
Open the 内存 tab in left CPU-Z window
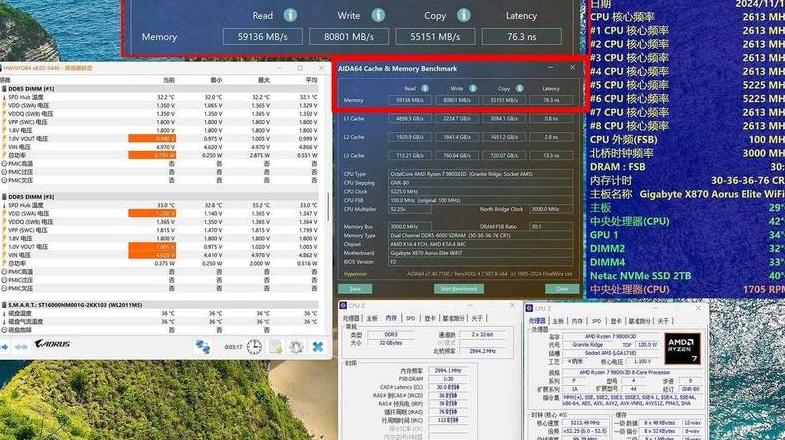(x=391, y=318)
